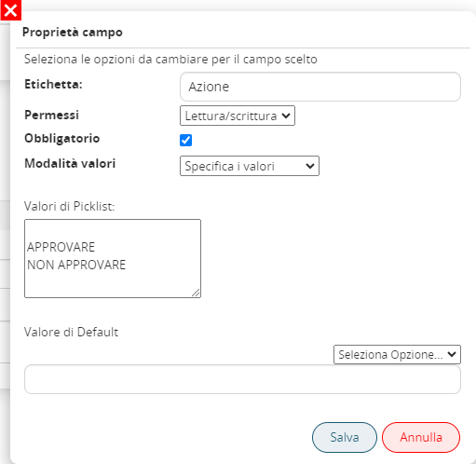Click the NON APPROVARE line in the picklist
Viewport: 476px width, 464px height.
[x=76, y=265]
